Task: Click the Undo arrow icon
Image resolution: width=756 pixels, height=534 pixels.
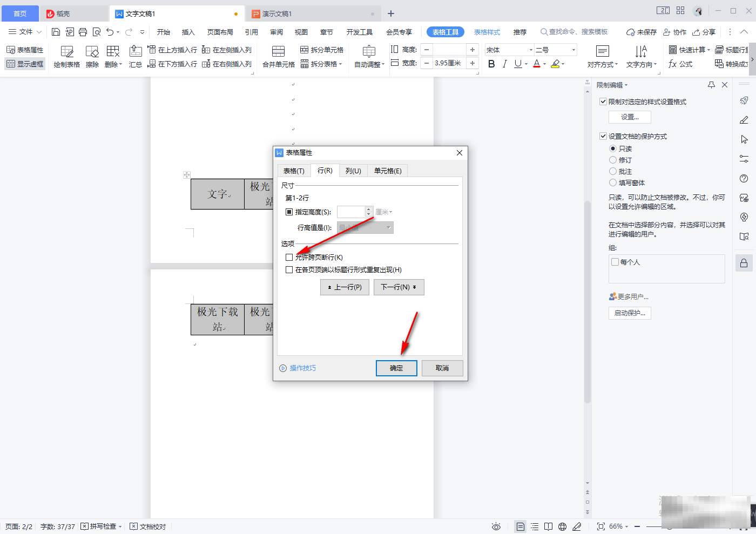Action: pos(110,32)
